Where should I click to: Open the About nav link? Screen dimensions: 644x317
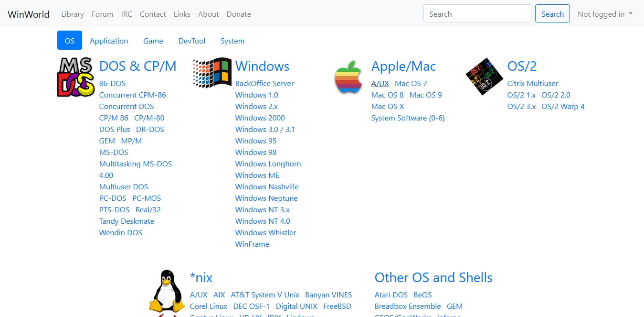[208, 14]
